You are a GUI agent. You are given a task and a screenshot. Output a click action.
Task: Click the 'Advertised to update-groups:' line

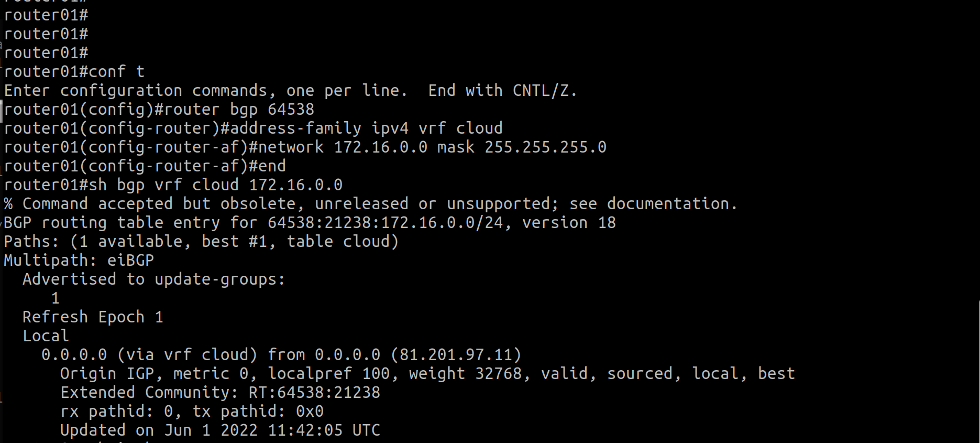pos(154,279)
